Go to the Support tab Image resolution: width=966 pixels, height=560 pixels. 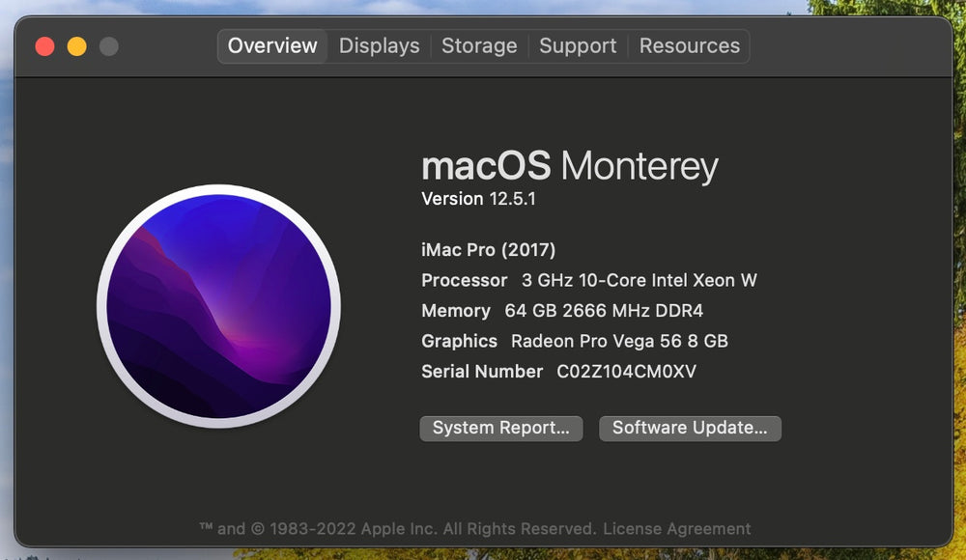[x=578, y=46]
